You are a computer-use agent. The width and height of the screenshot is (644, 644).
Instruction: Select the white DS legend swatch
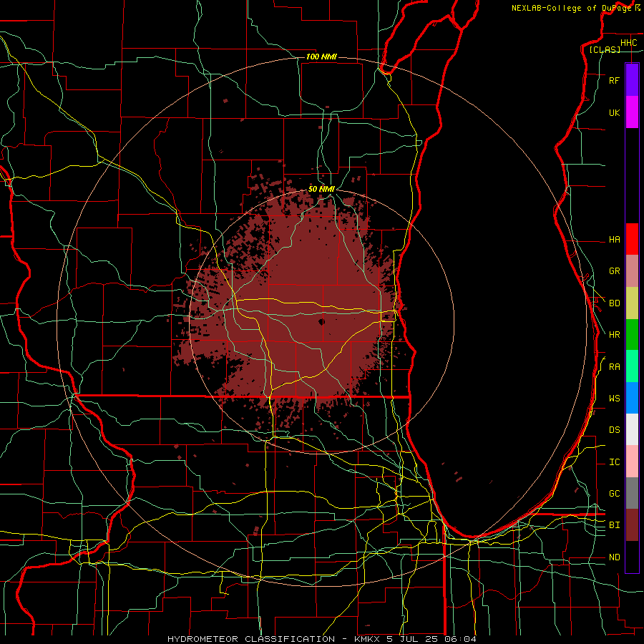point(632,429)
